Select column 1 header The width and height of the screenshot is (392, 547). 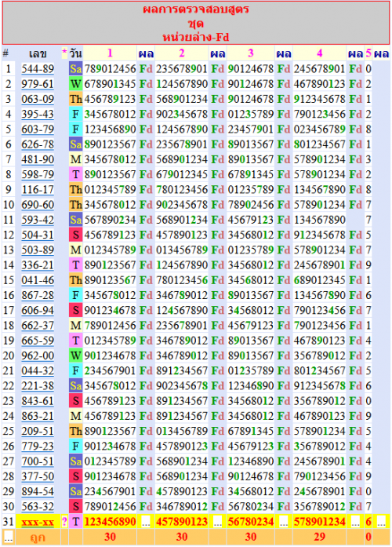pyautogui.click(x=110, y=53)
